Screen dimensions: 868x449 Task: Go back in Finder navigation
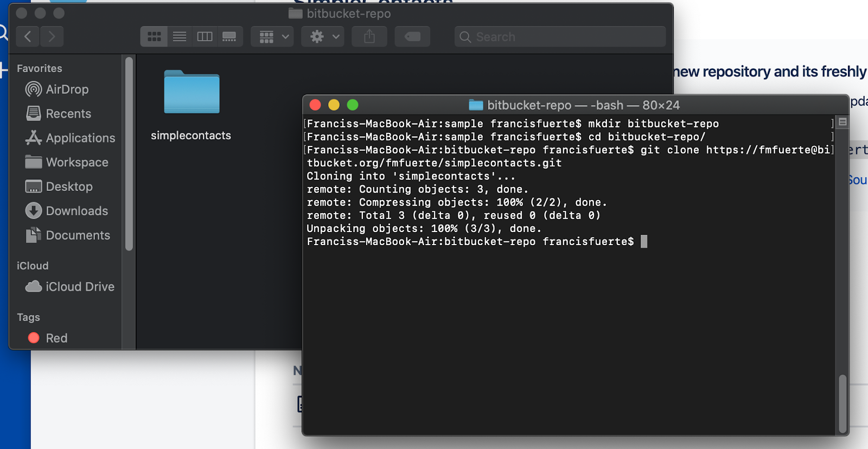pos(28,36)
